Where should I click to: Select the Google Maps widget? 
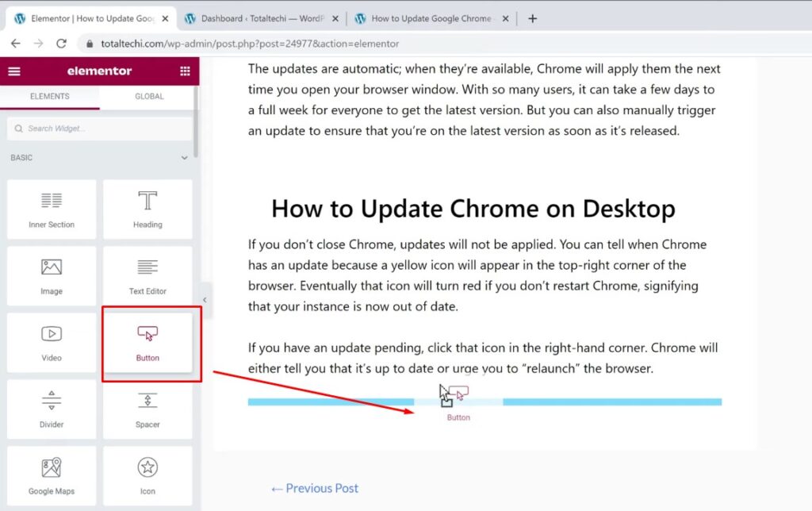(51, 475)
